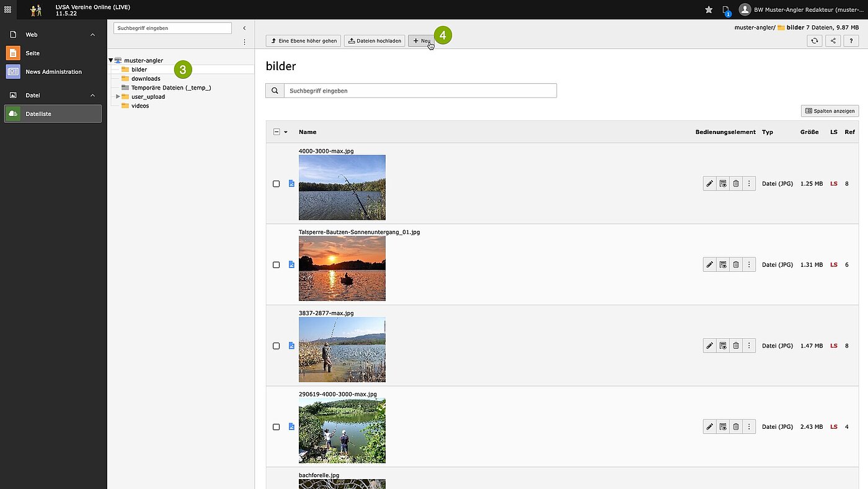868x489 pixels.
Task: Open the application grid menu icon
Action: click(x=7, y=9)
